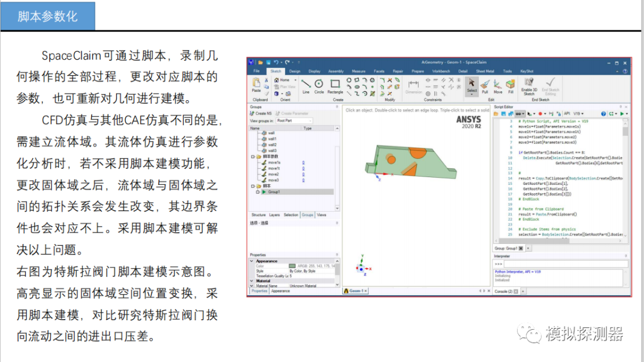Click the cut scissors icon in Clipboard
Viewport: 644px width, 362px height.
pyautogui.click(x=266, y=80)
